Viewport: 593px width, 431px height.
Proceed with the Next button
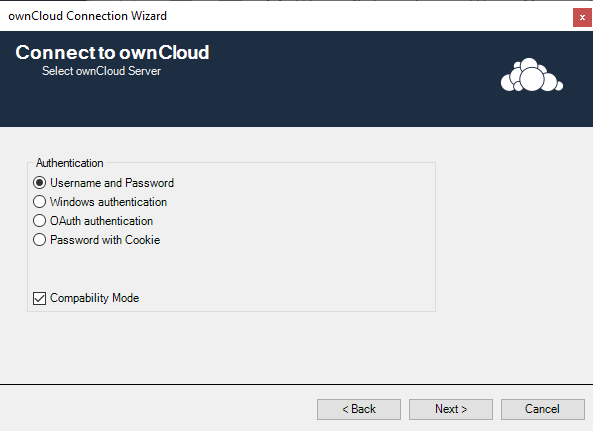pyautogui.click(x=451, y=409)
